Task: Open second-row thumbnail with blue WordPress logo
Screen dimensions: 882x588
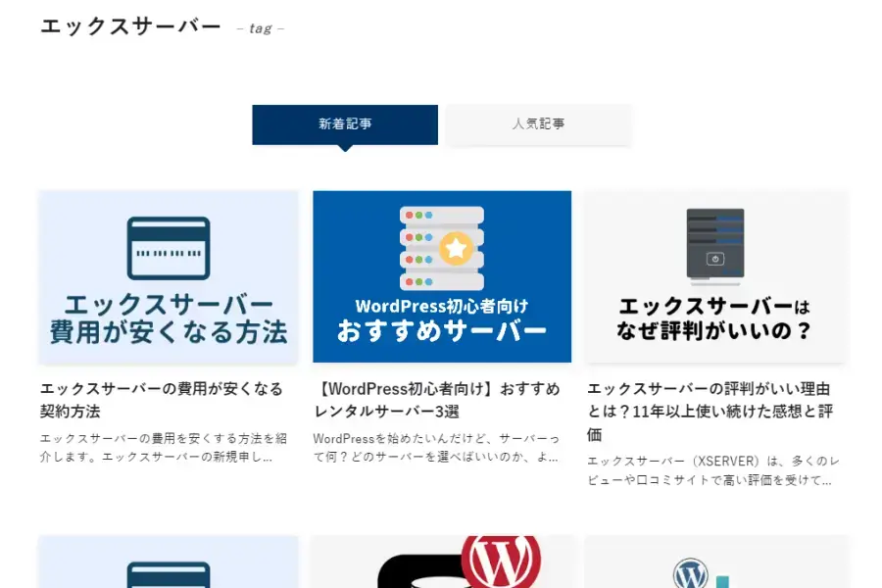Action: pyautogui.click(x=715, y=562)
